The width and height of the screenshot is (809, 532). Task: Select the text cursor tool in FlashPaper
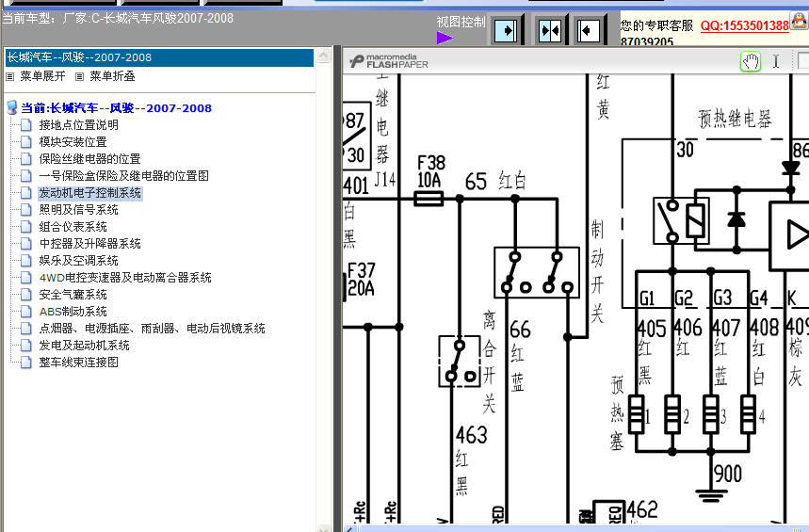(x=775, y=61)
